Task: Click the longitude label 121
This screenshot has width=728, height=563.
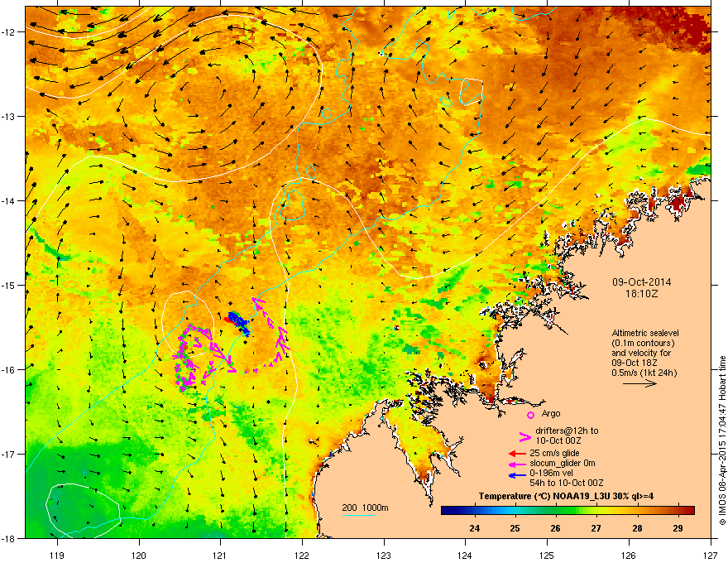Action: pos(220,555)
